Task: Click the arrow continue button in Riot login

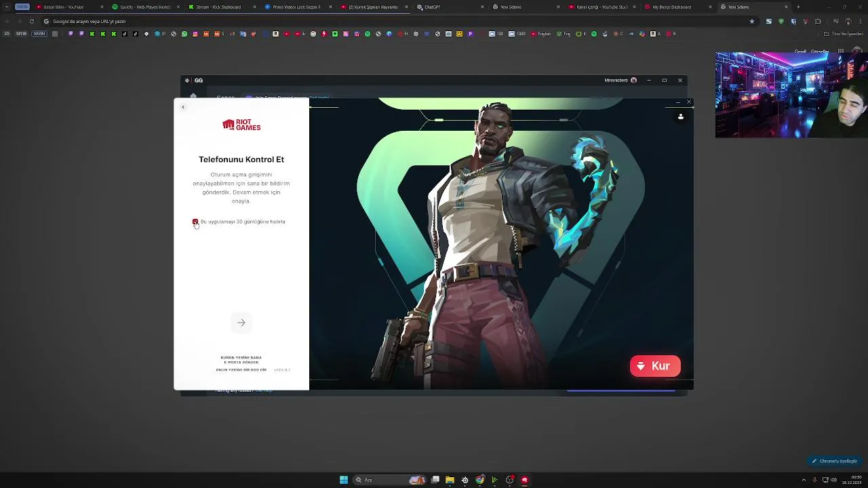Action: point(241,323)
